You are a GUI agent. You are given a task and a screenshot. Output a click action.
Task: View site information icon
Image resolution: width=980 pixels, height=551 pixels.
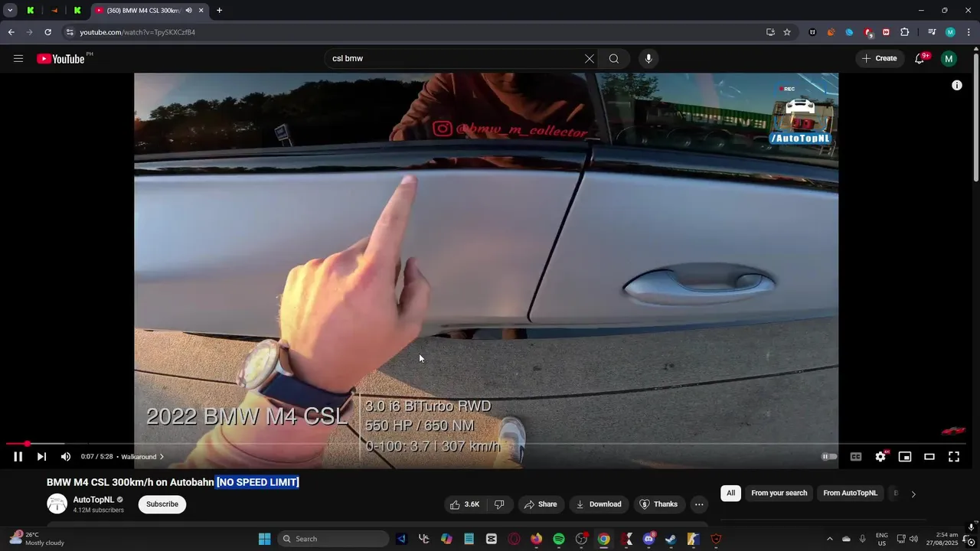click(69, 32)
